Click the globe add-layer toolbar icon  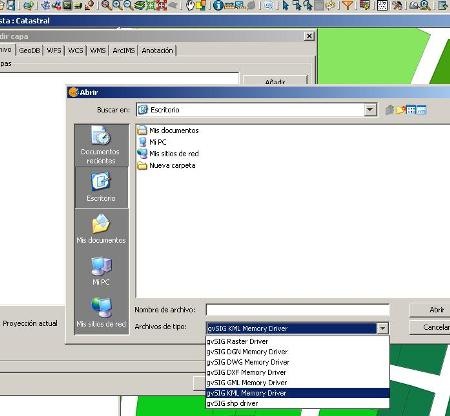click(29, 5)
